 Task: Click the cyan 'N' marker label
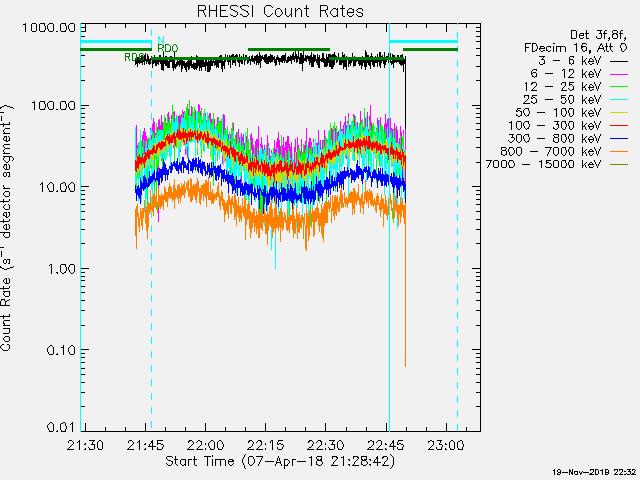coord(161,40)
